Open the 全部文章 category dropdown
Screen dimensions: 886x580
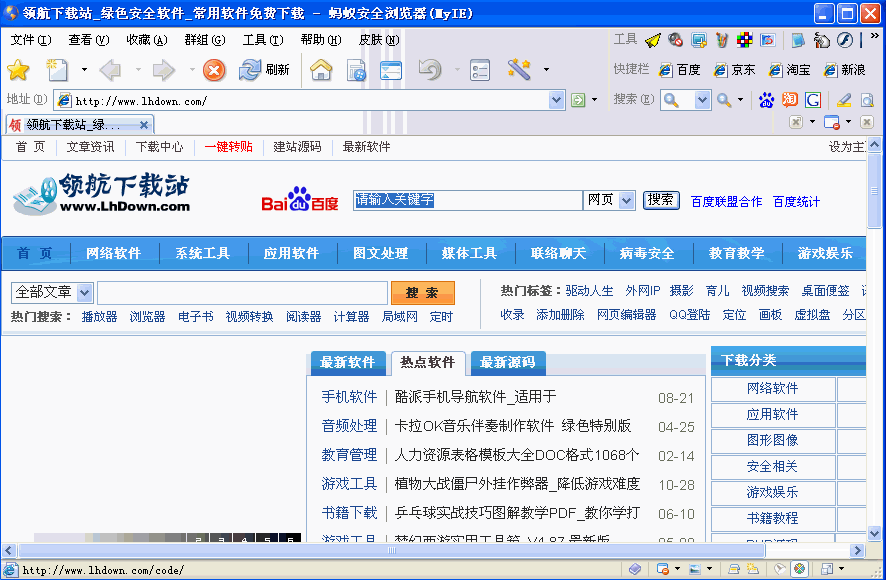point(85,293)
